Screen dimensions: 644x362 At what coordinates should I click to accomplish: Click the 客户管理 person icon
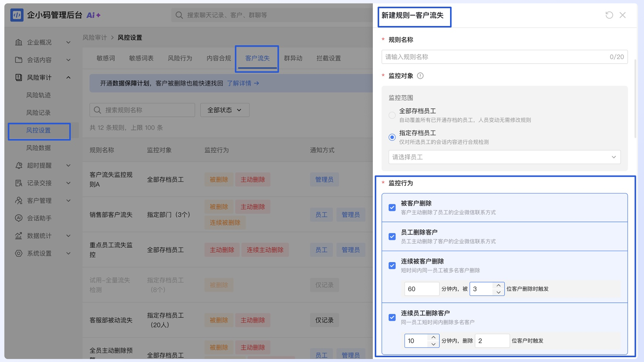click(18, 200)
